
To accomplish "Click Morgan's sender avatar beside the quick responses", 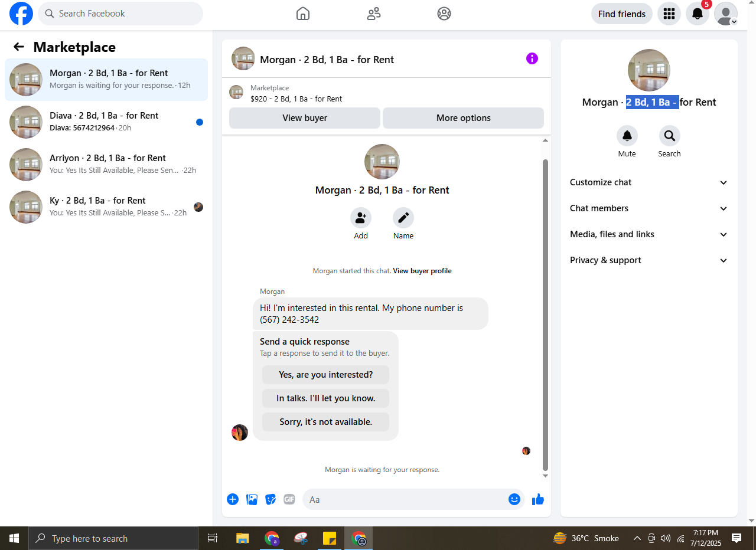I will pos(240,433).
